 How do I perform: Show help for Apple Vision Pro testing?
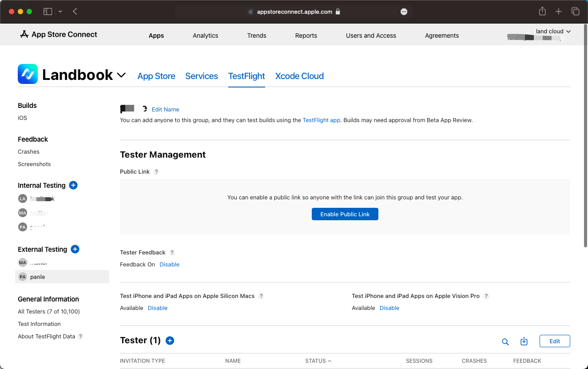[x=486, y=296]
